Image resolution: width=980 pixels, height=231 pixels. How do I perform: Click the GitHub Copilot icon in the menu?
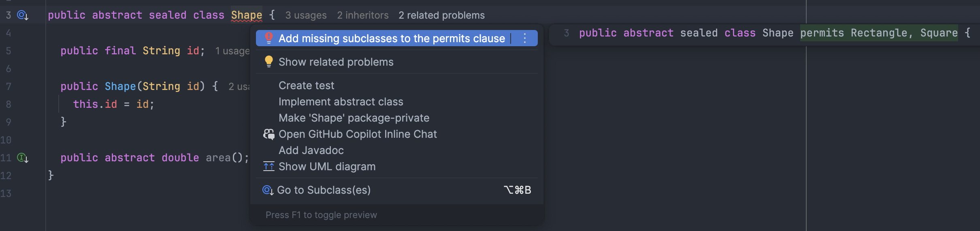[268, 134]
